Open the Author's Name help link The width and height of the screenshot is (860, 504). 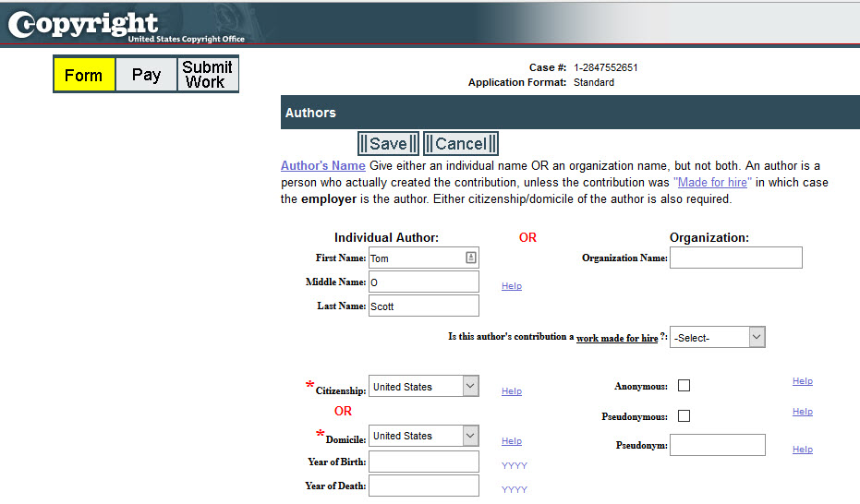323,165
